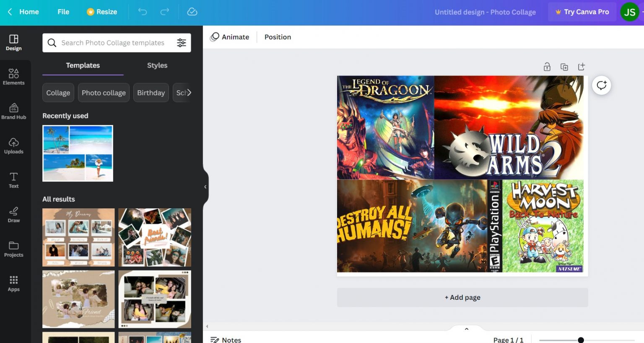This screenshot has width=644, height=343.
Task: Open the Elements panel in sidebar
Action: click(13, 77)
